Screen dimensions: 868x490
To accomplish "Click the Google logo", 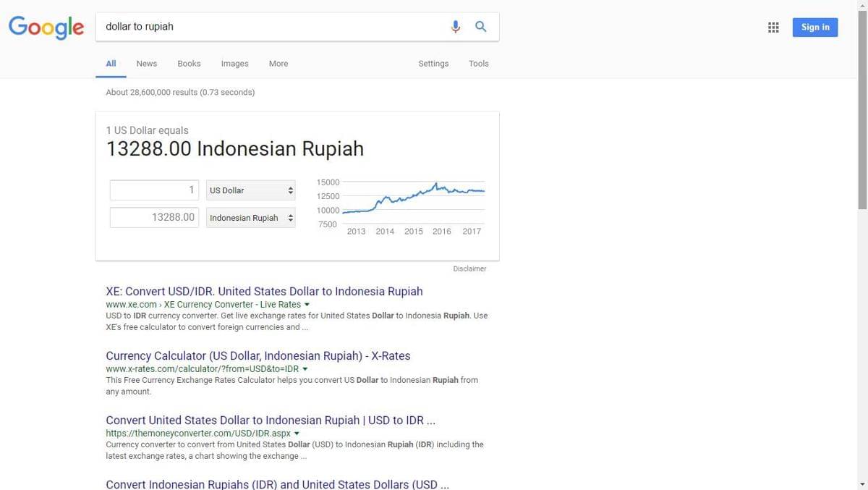I will click(x=46, y=28).
